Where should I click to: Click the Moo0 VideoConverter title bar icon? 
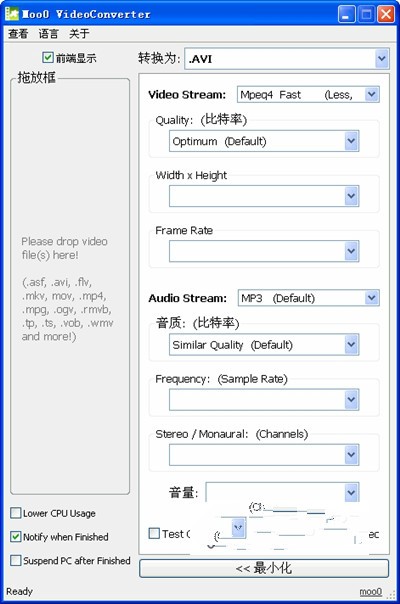[x=12, y=14]
